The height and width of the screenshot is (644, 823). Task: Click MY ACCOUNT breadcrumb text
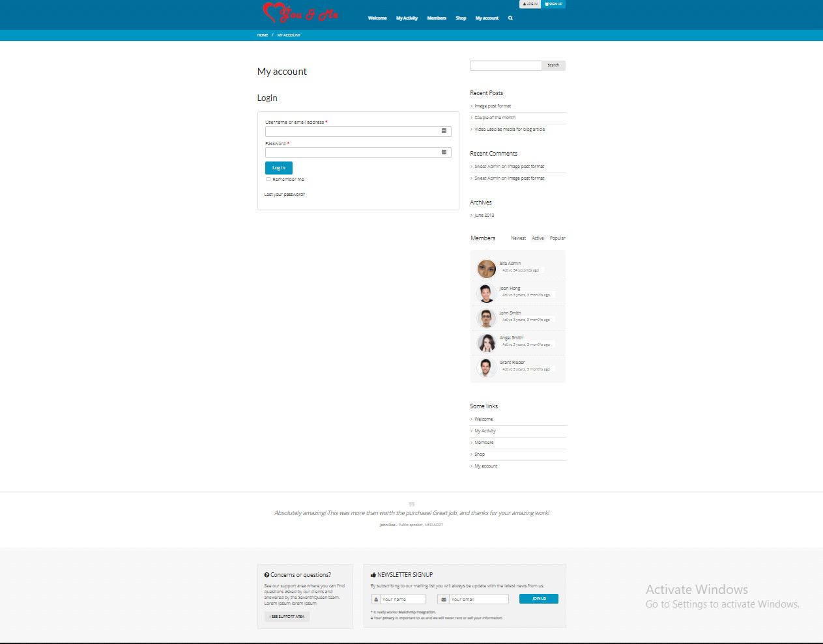point(289,35)
